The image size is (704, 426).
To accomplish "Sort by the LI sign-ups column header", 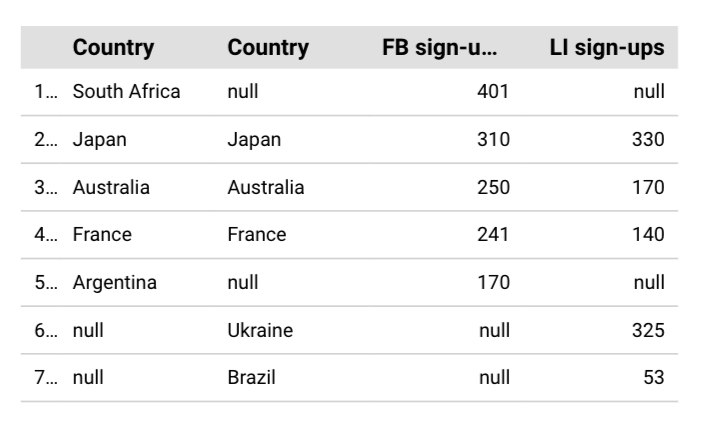I will click(607, 48).
